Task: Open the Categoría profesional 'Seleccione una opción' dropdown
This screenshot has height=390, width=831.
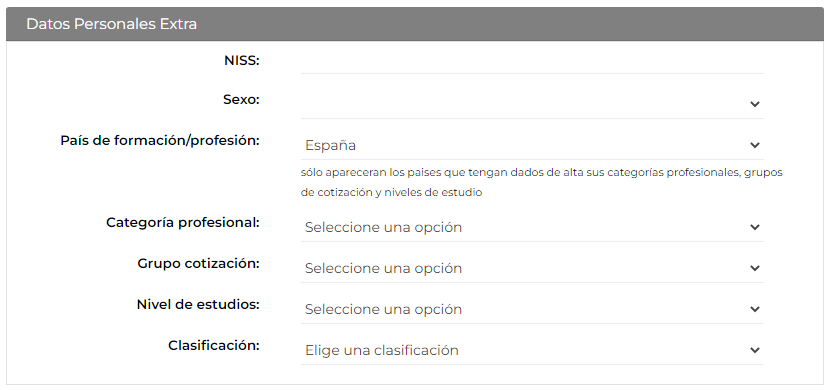Action: (532, 227)
